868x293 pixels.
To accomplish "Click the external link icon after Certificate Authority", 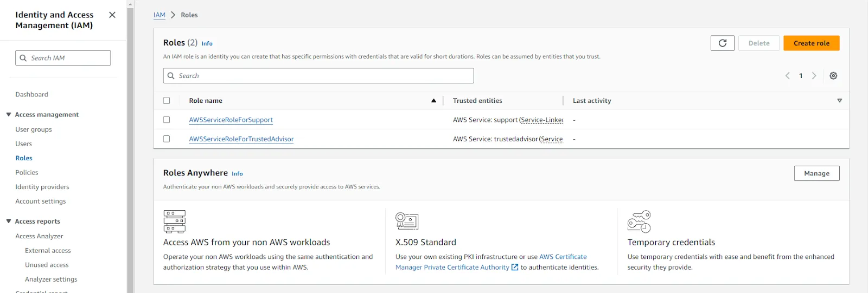I will coord(515,267).
